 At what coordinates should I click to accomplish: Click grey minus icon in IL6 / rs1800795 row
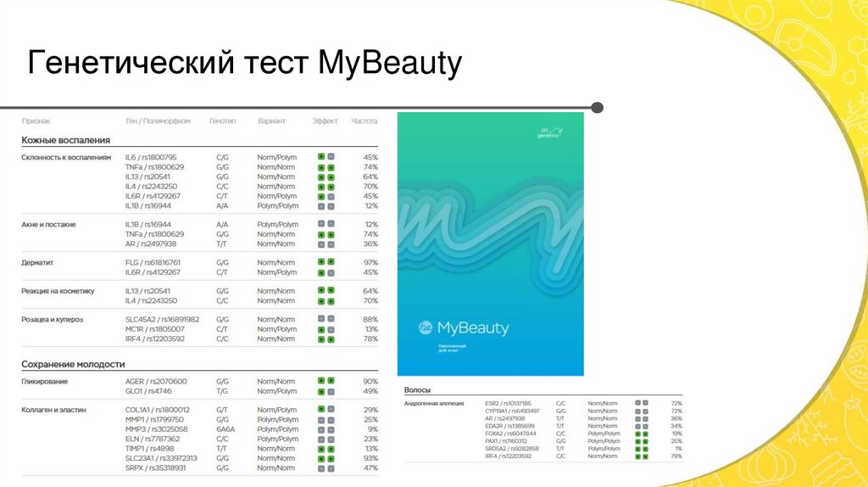(331, 157)
